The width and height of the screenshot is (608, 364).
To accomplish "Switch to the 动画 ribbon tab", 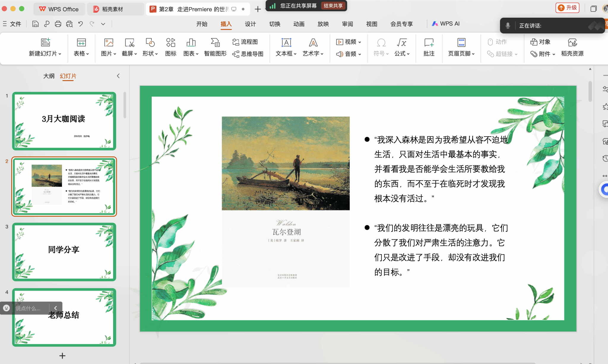I will [299, 24].
